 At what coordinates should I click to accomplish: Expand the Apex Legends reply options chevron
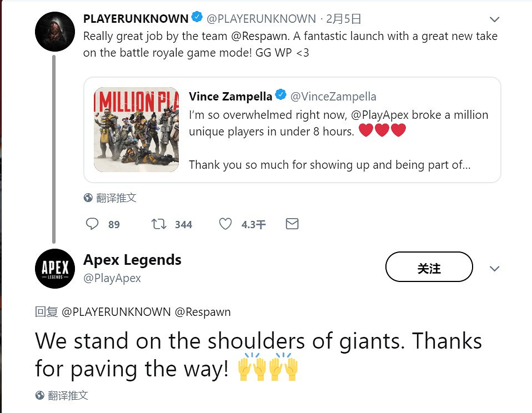click(494, 269)
